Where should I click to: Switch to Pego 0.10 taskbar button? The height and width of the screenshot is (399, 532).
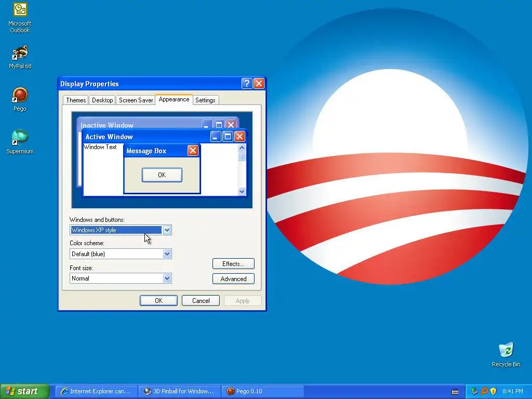click(263, 391)
